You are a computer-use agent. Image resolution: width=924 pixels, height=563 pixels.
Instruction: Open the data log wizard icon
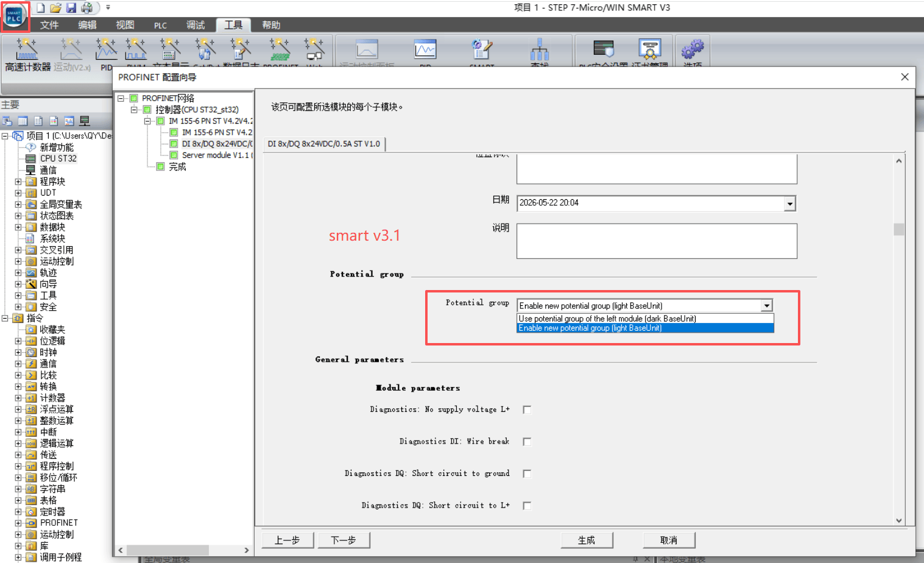click(x=241, y=50)
